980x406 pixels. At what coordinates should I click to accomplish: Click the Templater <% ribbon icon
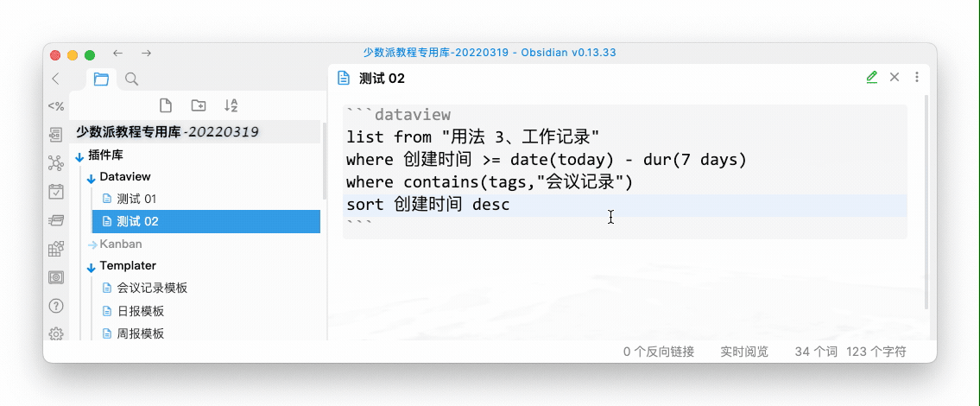tap(56, 106)
